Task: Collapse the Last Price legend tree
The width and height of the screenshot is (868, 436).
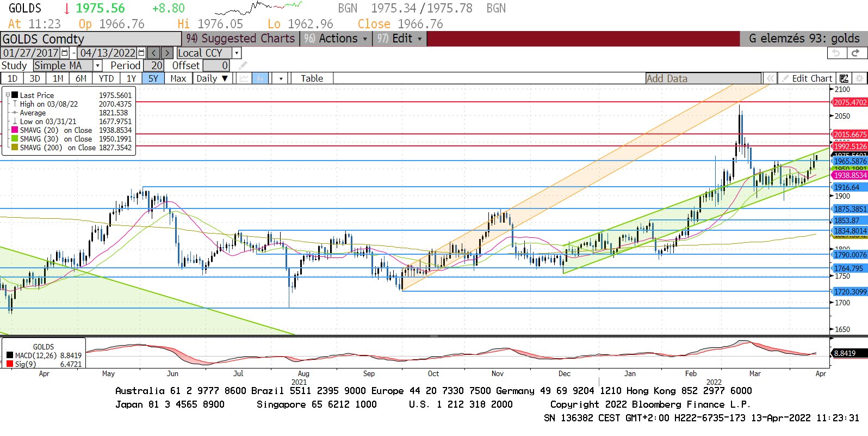Action: (8, 95)
